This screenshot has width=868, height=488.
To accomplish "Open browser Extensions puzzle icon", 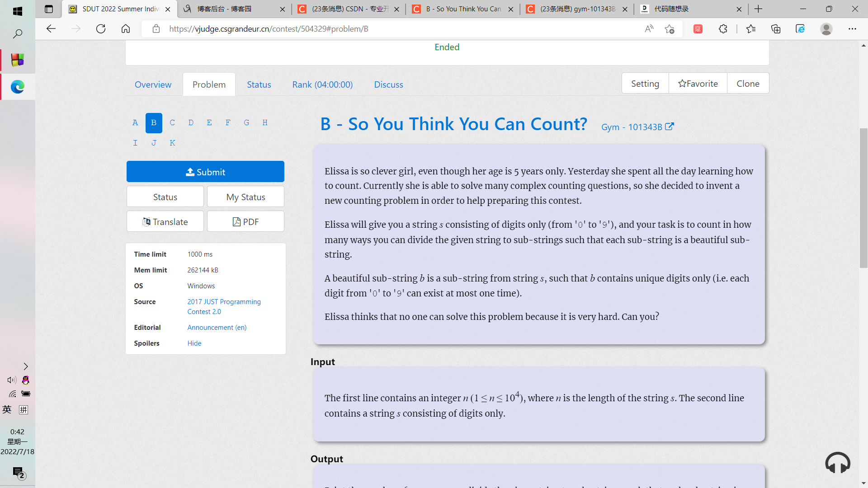I will tap(723, 29).
